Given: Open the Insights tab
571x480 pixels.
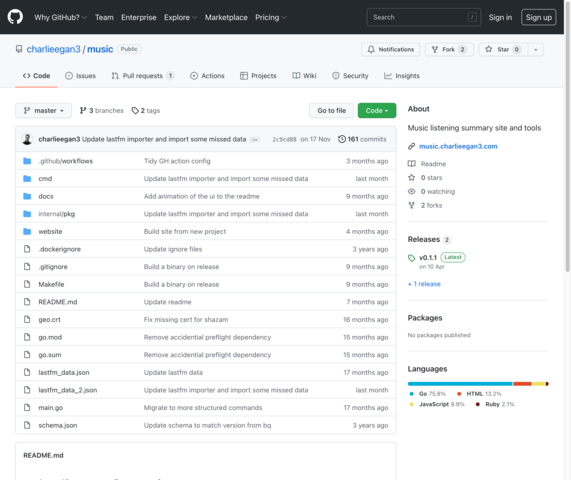Looking at the screenshot, I should click(x=402, y=76).
